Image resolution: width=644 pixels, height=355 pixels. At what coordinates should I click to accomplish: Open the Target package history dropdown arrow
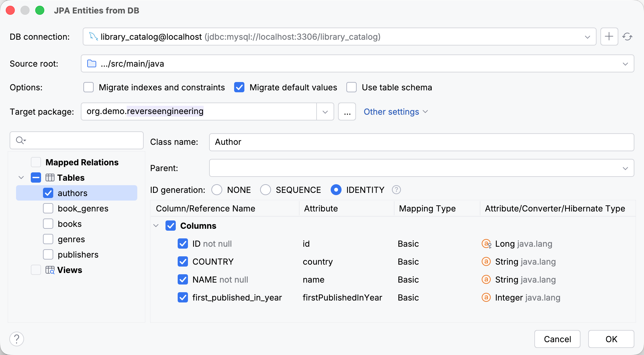325,111
